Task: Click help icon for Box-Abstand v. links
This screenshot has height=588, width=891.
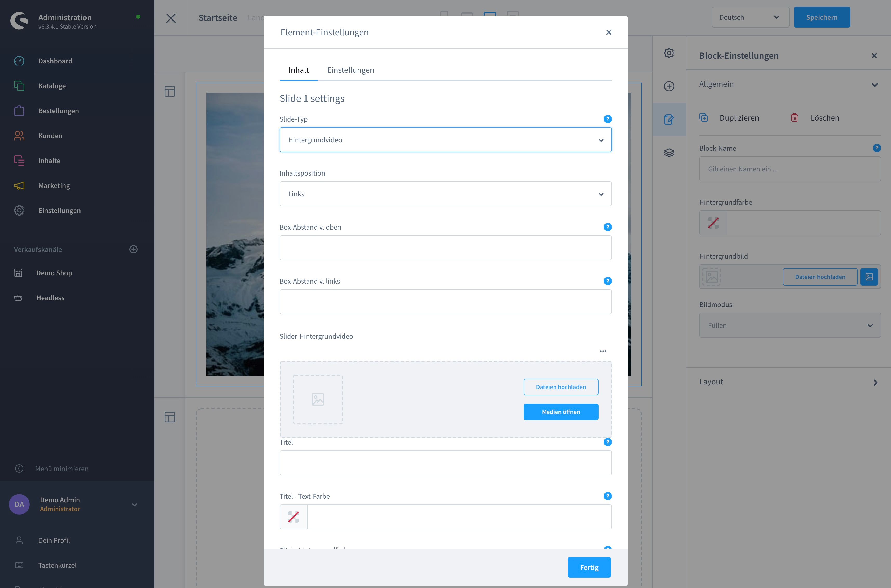Action: [608, 281]
